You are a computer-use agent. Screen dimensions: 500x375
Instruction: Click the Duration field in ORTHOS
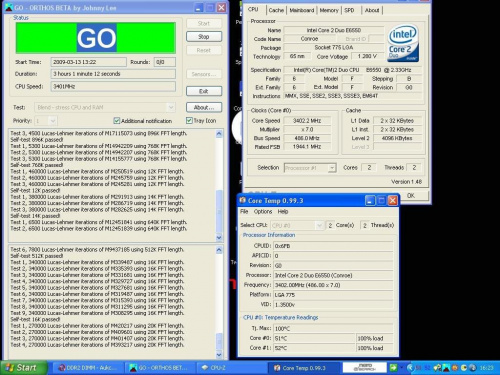[113, 74]
